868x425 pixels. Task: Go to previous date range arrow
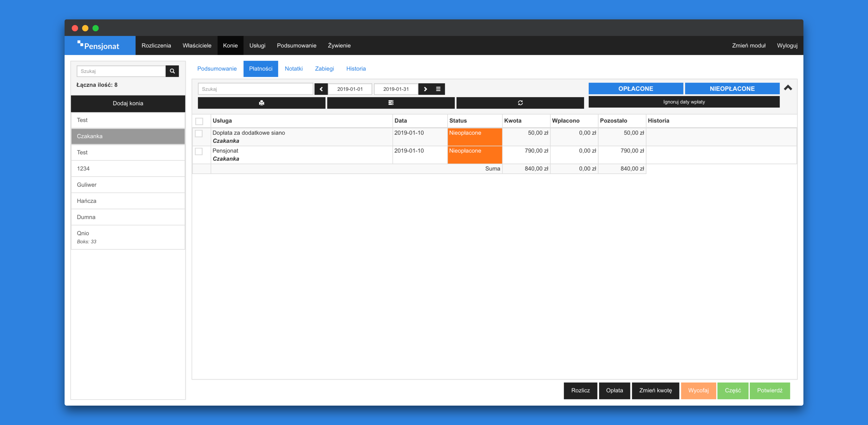click(321, 89)
